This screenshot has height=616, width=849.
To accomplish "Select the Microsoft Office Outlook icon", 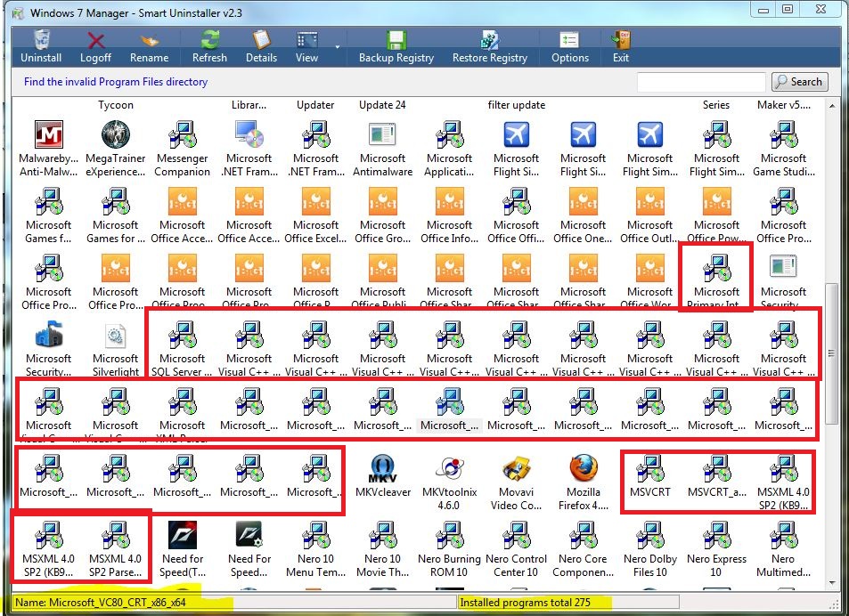I will point(649,201).
